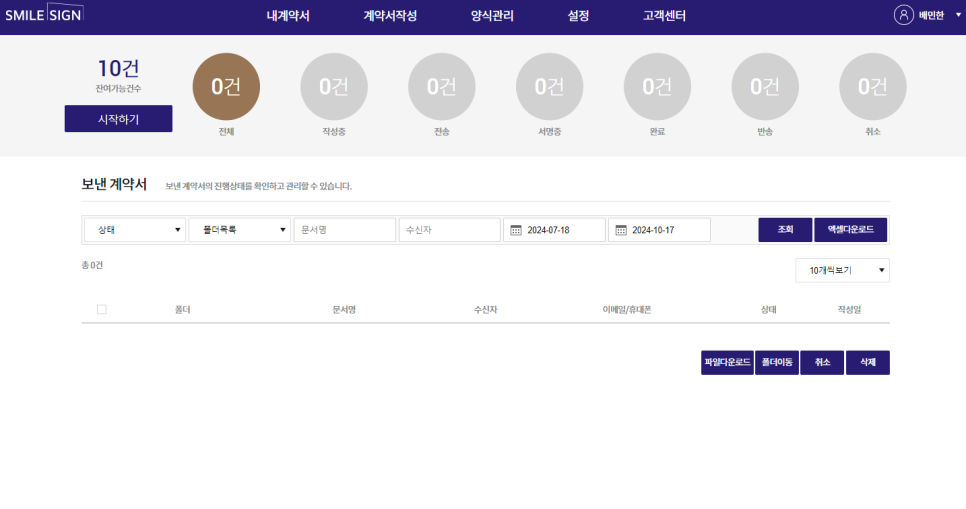
Task: Click the SMILE SIGN logo
Action: 44,14
